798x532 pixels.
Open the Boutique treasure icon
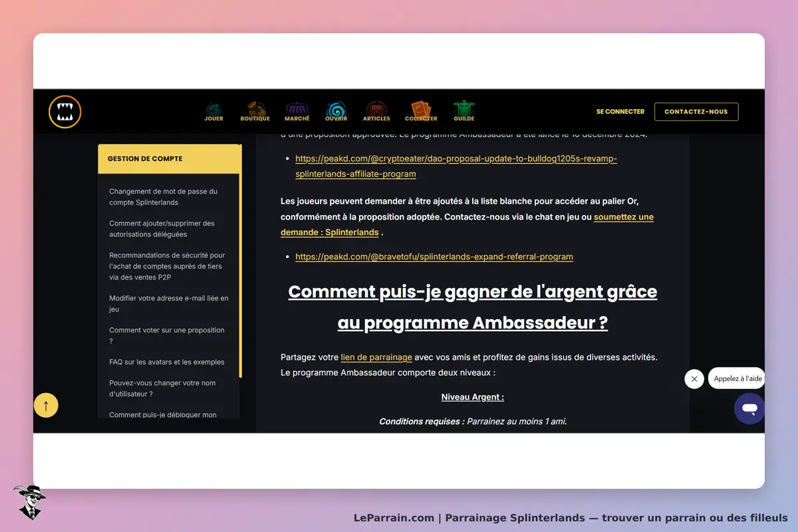255,112
